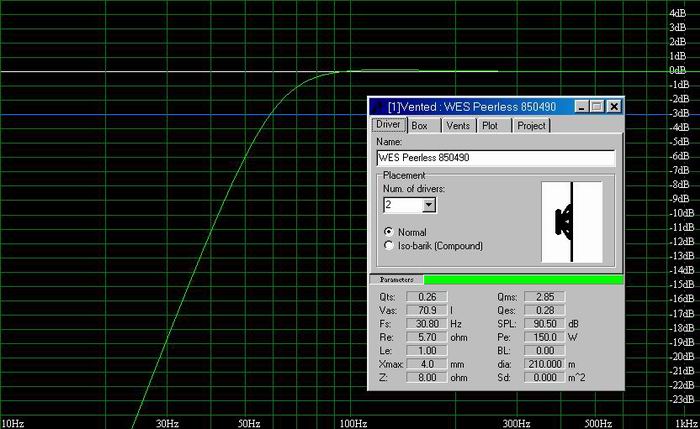Click the Pe value field 150.0

tap(545, 337)
